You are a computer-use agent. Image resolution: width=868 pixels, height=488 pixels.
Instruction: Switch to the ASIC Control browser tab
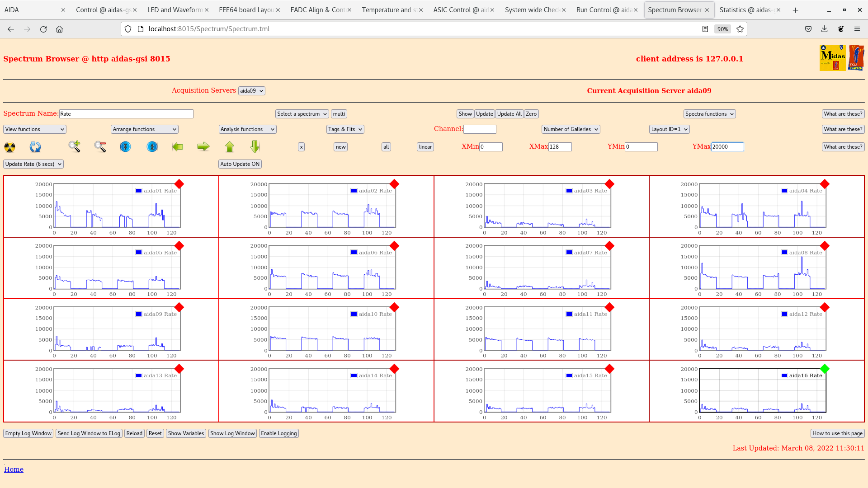click(460, 10)
